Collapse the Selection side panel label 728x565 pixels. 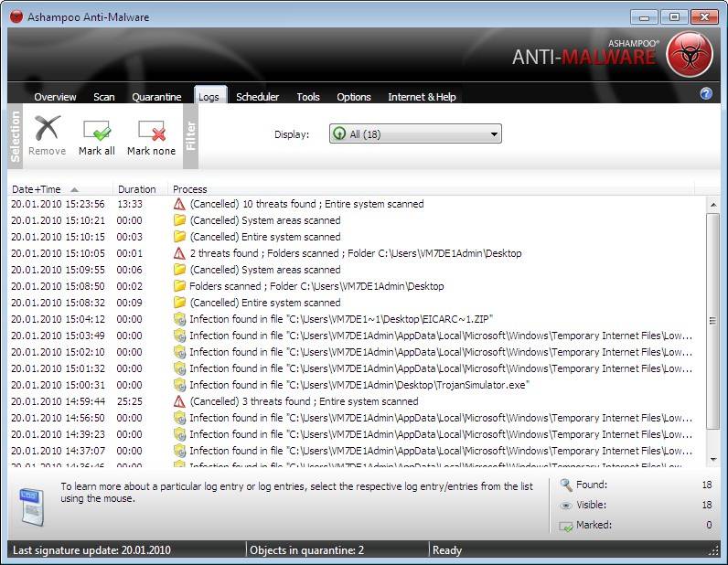click(16, 136)
